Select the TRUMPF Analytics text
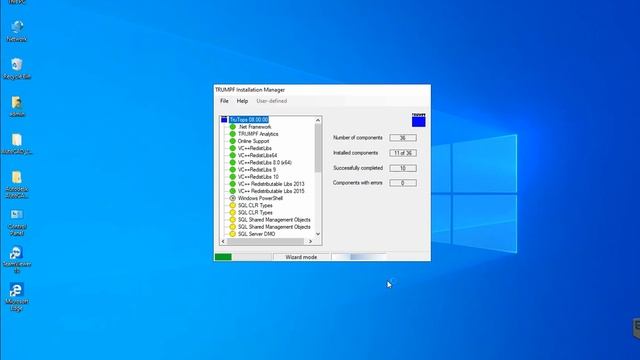 [258, 134]
